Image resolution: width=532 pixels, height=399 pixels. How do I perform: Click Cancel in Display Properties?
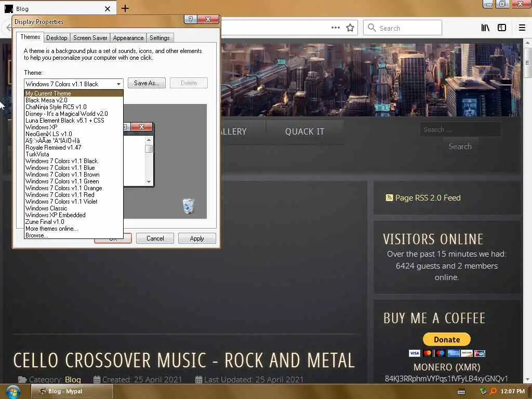(155, 238)
